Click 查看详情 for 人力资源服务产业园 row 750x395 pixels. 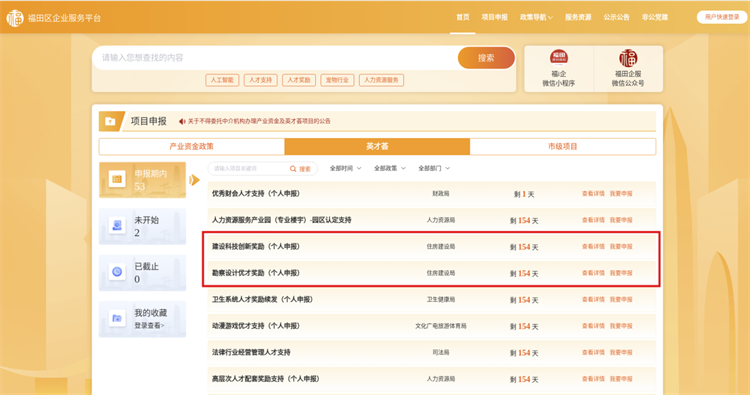point(593,220)
